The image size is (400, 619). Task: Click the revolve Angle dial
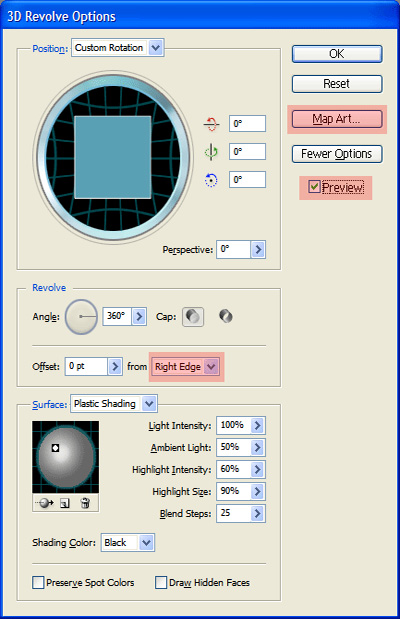pyautogui.click(x=81, y=317)
